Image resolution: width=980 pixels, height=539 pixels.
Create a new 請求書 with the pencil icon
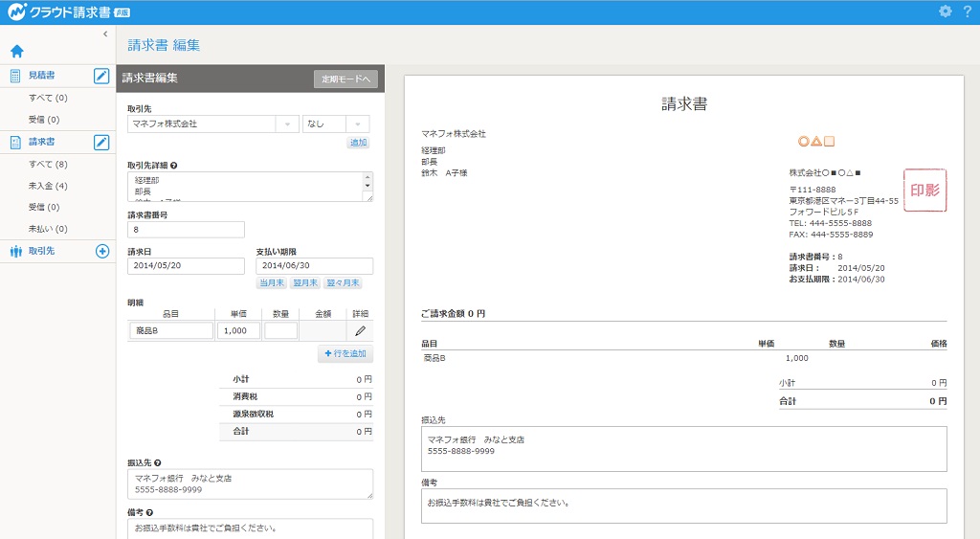click(101, 143)
